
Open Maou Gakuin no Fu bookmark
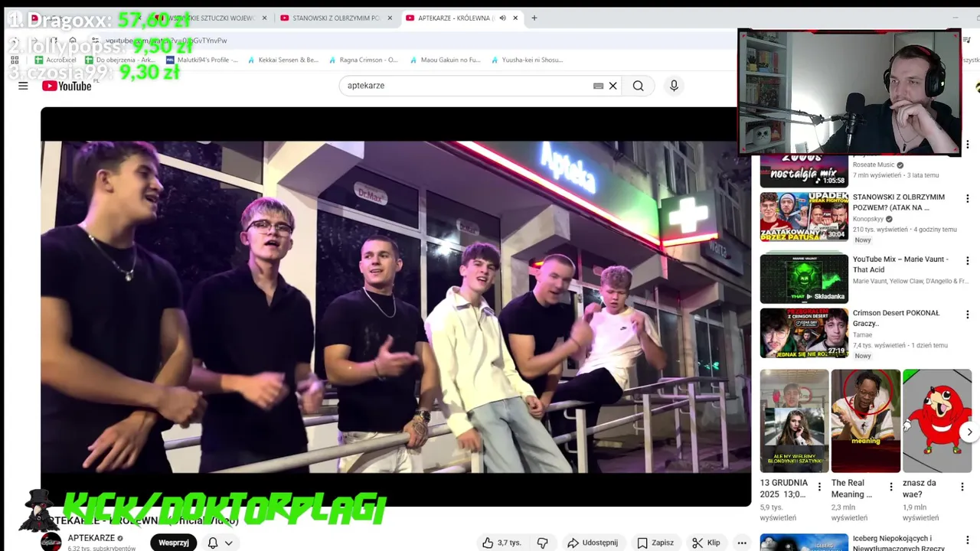445,60
